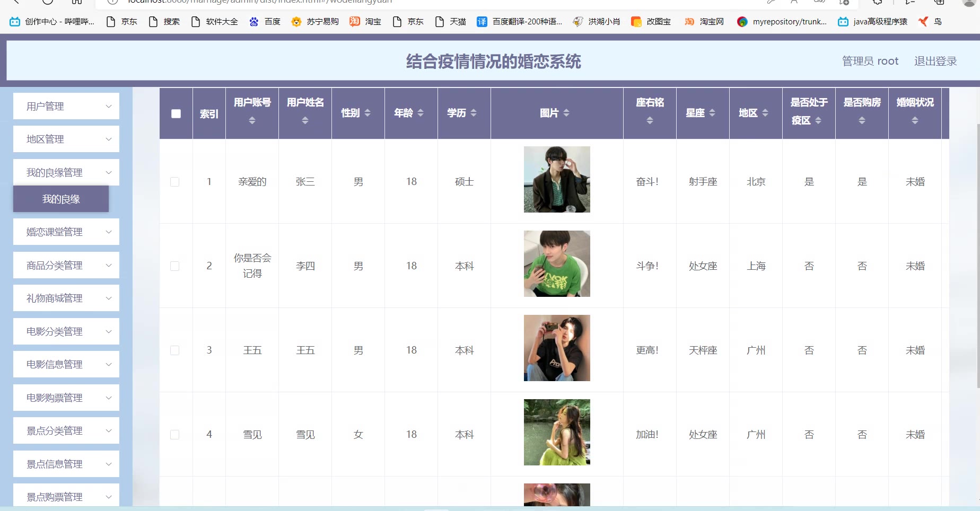The height and width of the screenshot is (511, 980).
Task: Expand the 景点分类管理 menu
Action: pos(66,430)
